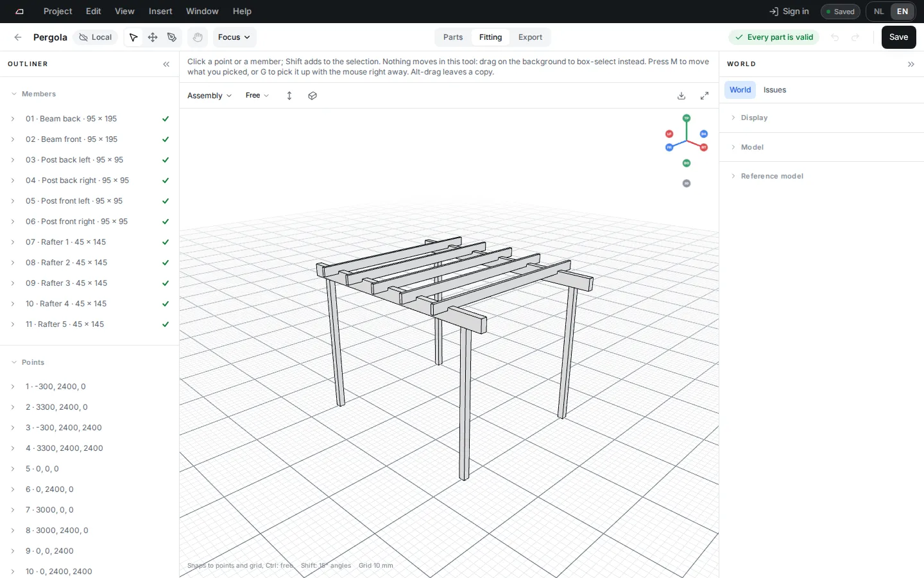Viewport: 924px width, 578px height.
Task: Expand point 5 · 0, 0, 0
Action: coord(13,469)
